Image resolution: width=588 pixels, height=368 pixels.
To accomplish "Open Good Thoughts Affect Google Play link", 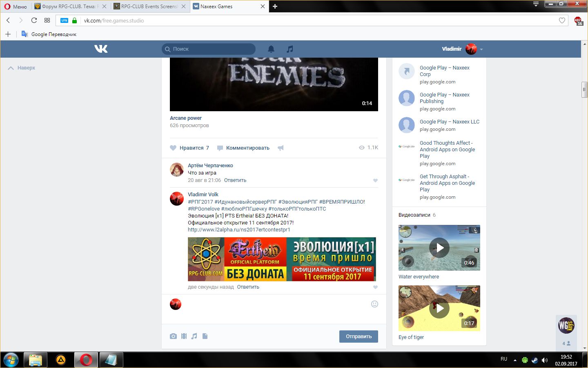I will point(447,150).
